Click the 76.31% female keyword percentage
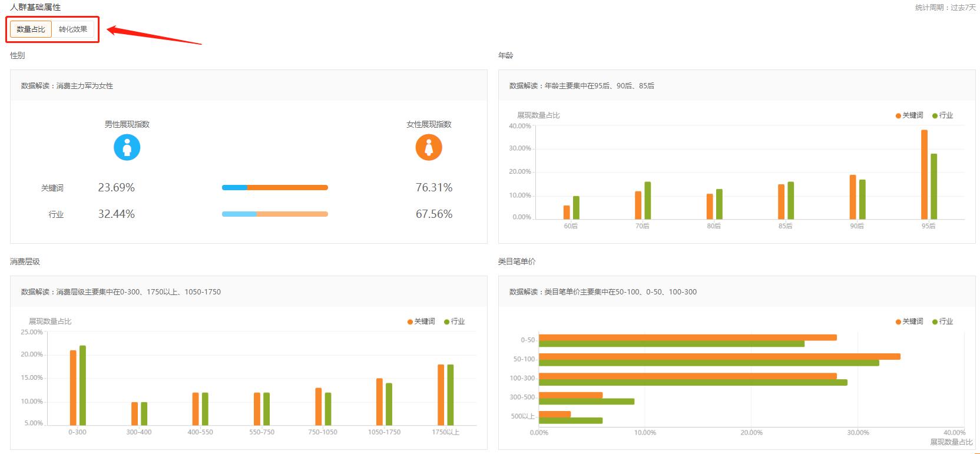The height and width of the screenshot is (454, 980). click(433, 188)
